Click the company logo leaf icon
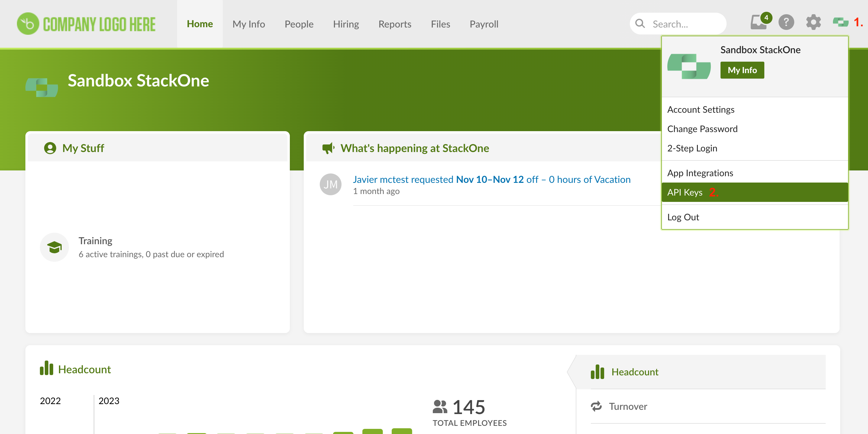The image size is (868, 434). tap(28, 24)
